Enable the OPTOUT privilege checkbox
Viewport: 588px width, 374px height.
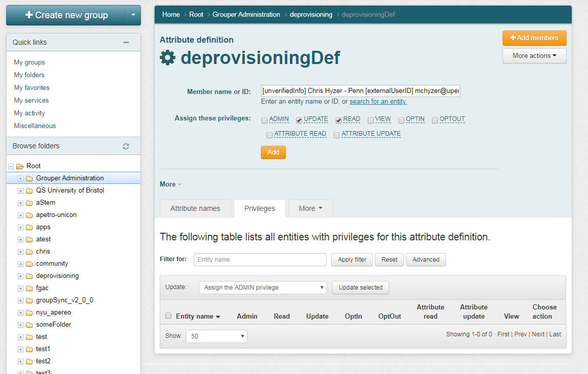click(x=435, y=120)
